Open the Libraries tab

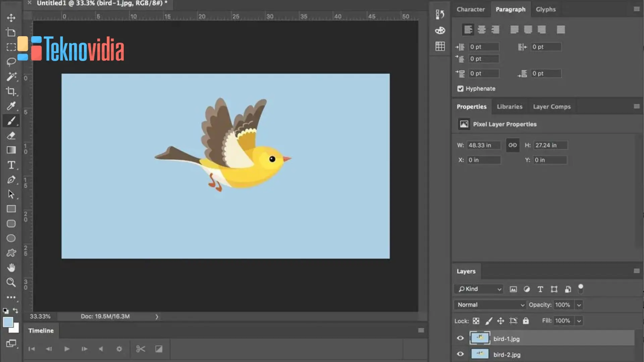pos(509,106)
